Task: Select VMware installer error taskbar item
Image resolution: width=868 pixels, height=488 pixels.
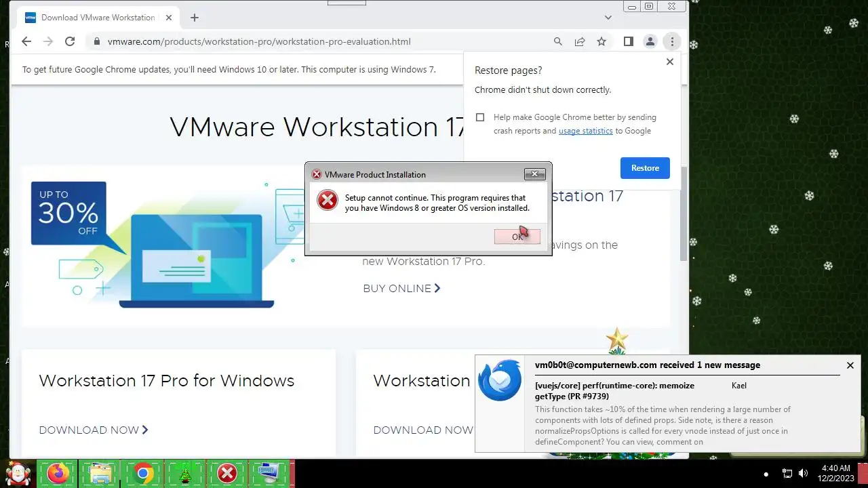Action: click(x=227, y=473)
